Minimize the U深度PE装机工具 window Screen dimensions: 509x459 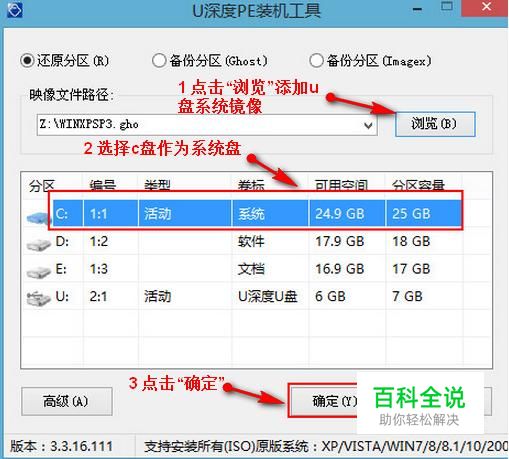(417, 9)
